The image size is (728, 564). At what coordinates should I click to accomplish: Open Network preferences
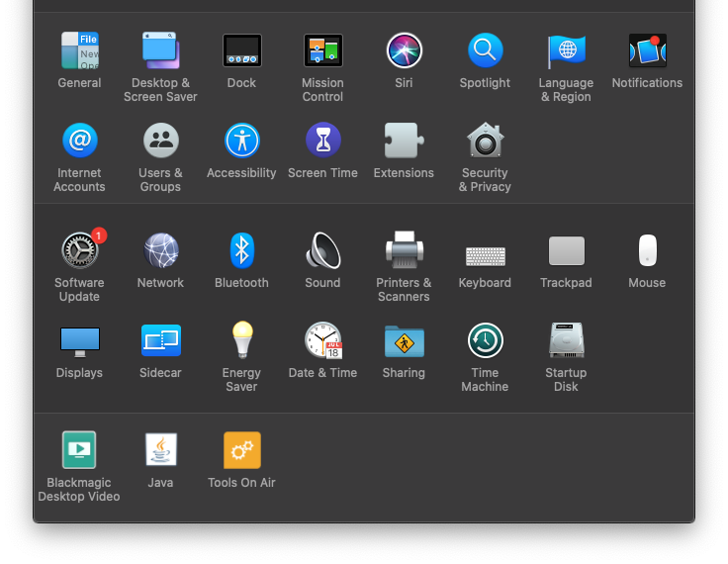point(160,250)
